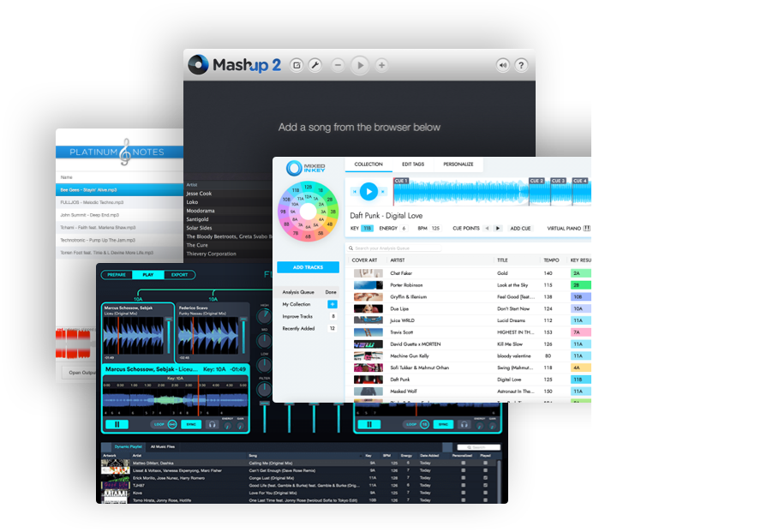Open Recently Added in sidebar
The height and width of the screenshot is (532, 761).
tap(309, 328)
